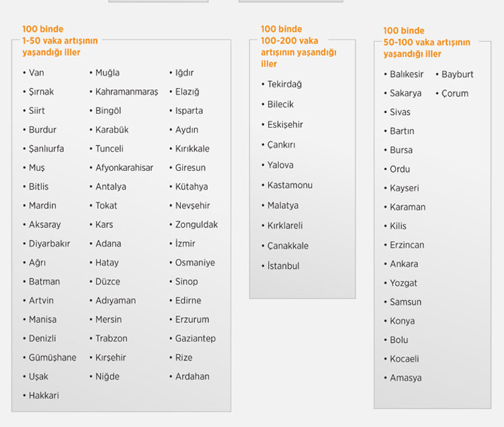Click İstanbul in the 100-200 list
This screenshot has height=427, width=504.
(x=283, y=266)
